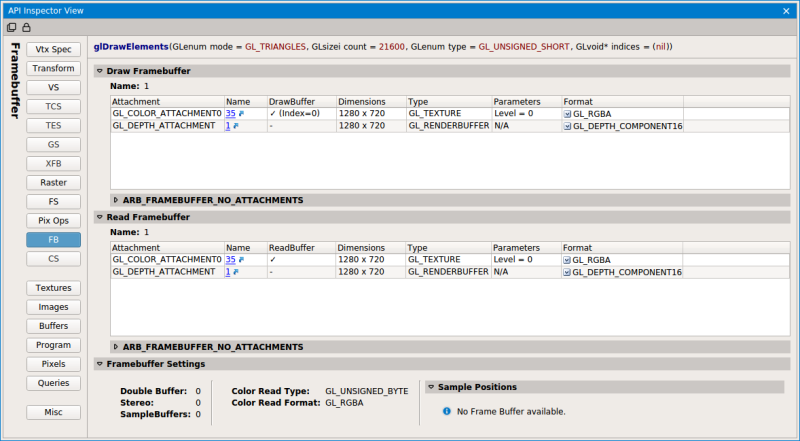Expand ARB_FRAMEBUFFER_NO_ATTACHMENTS under Read Framebuffer
This screenshot has width=800, height=441.
point(116,347)
